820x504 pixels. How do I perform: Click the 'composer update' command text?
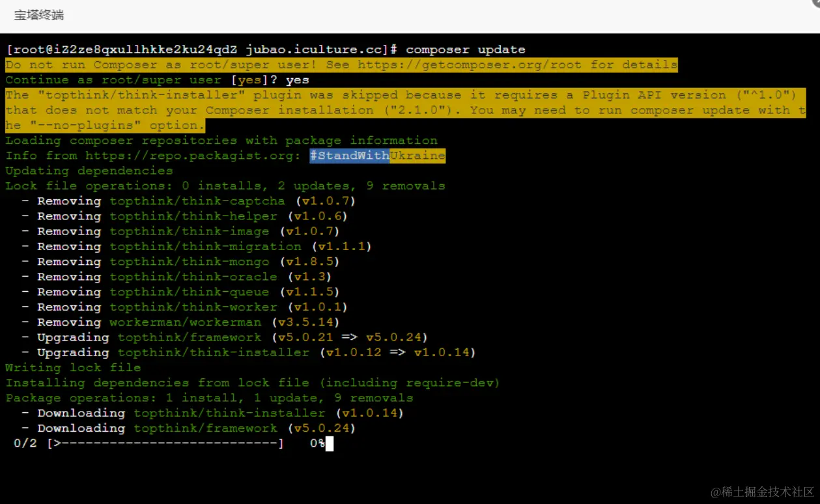(466, 49)
